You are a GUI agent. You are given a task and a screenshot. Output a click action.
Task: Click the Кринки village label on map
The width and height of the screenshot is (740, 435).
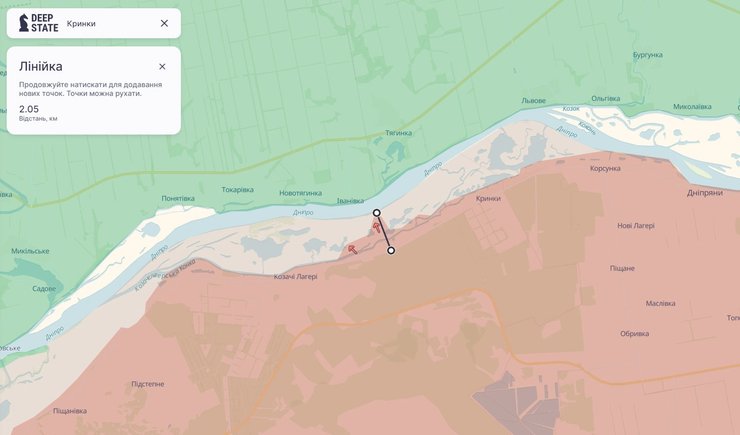488,199
